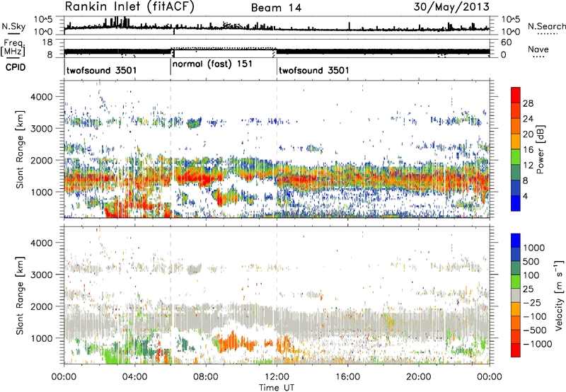Click the 'Slant Range [km]' label of the velocity plot
566x392 pixels.
20,296
